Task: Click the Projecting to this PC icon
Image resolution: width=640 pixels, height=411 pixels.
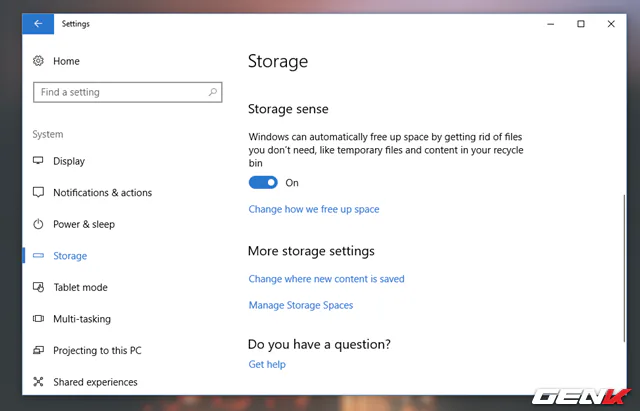Action: coord(38,350)
